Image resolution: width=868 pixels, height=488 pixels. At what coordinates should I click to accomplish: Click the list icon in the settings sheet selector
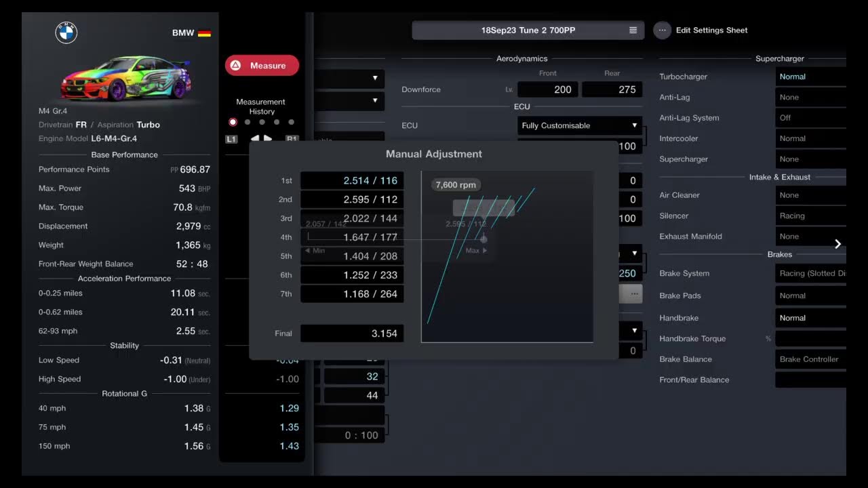pyautogui.click(x=633, y=30)
